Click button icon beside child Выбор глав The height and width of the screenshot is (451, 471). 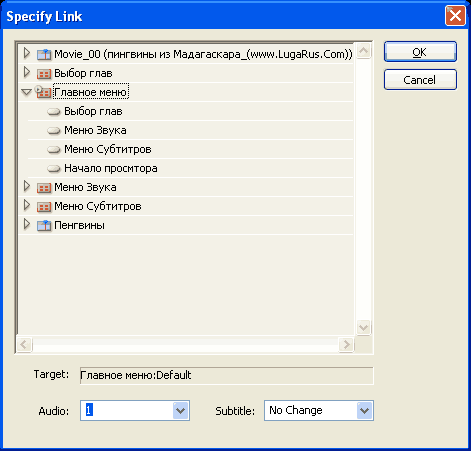54,112
